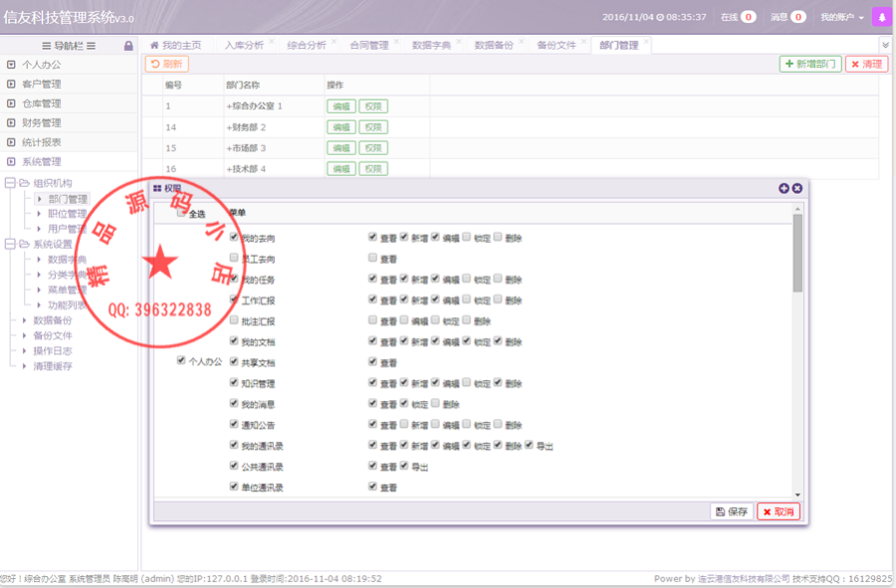Screen dimensions: 896x588
Task: Select 部门管理 in the navigation tree
Action: [x=68, y=199]
